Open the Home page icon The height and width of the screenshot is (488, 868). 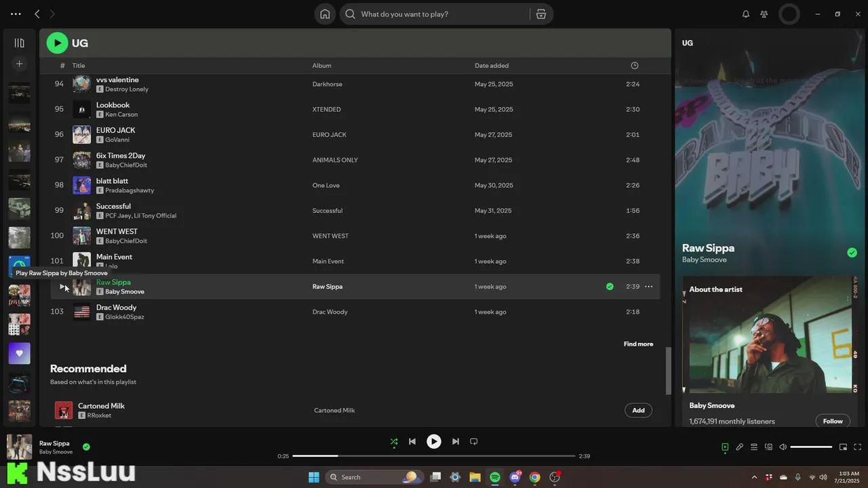click(325, 14)
